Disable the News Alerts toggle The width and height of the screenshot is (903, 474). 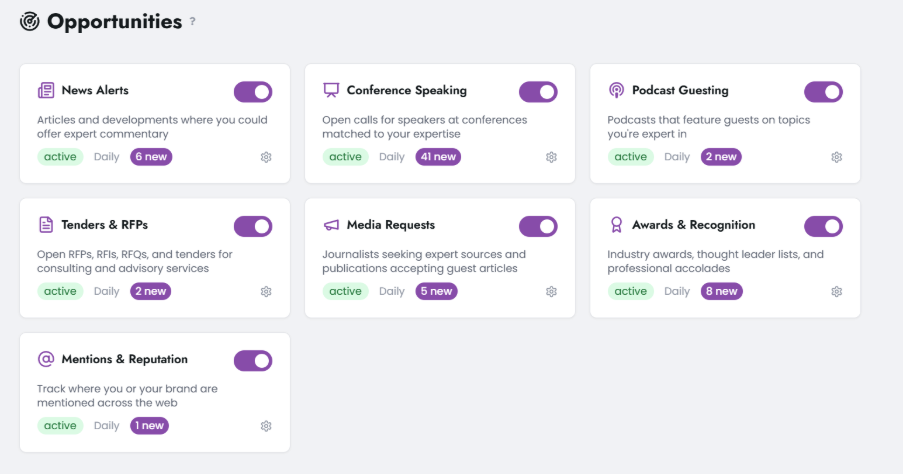[x=253, y=92]
